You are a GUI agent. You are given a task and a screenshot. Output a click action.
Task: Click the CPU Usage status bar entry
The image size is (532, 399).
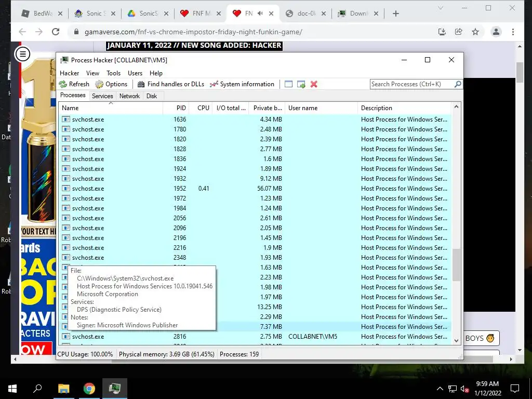click(x=85, y=354)
